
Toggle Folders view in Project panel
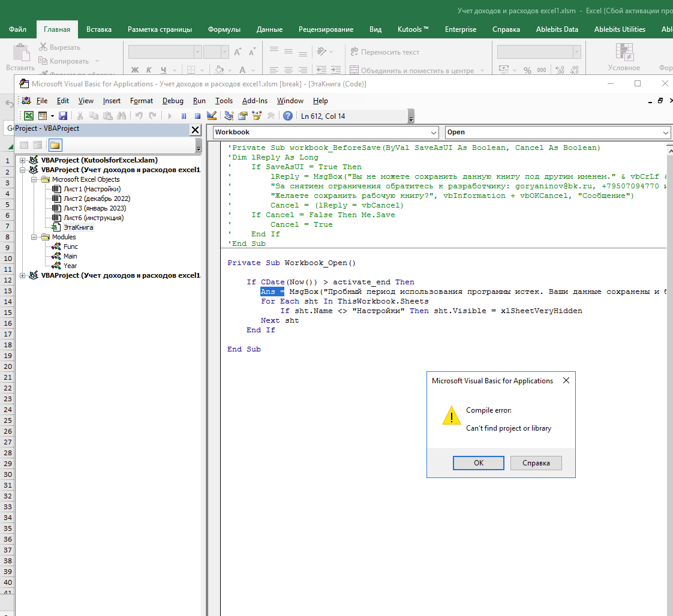(x=55, y=145)
